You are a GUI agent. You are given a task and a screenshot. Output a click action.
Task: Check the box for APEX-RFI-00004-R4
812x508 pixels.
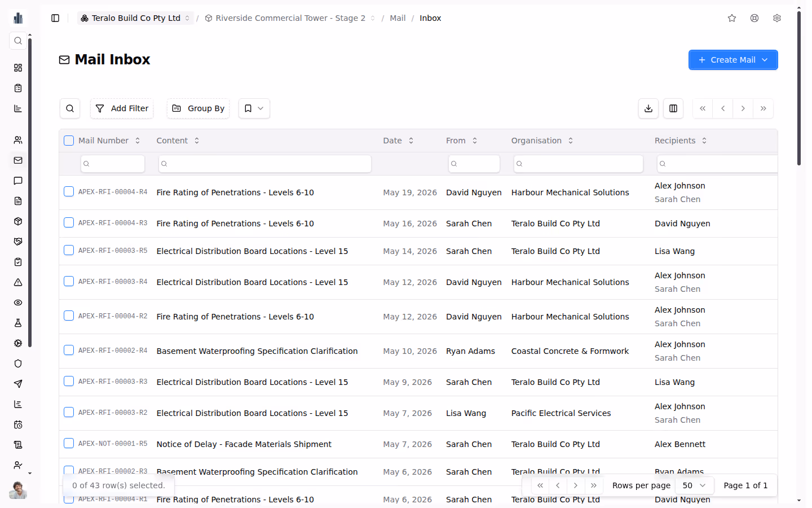coord(69,191)
